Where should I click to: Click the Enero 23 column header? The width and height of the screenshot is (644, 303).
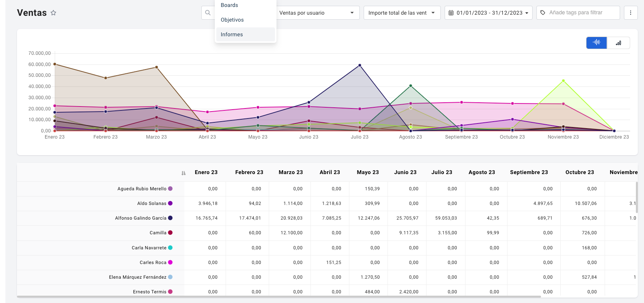coord(206,172)
